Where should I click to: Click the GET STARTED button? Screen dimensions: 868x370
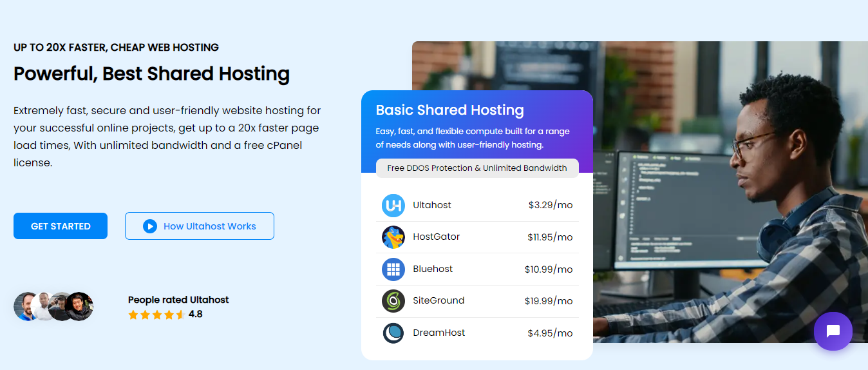(x=61, y=226)
